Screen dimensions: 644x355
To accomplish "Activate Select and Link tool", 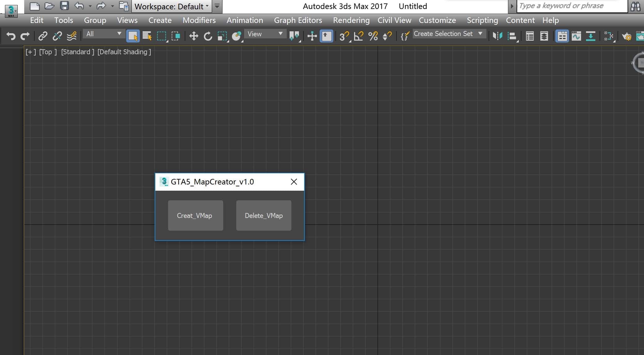I will [43, 36].
